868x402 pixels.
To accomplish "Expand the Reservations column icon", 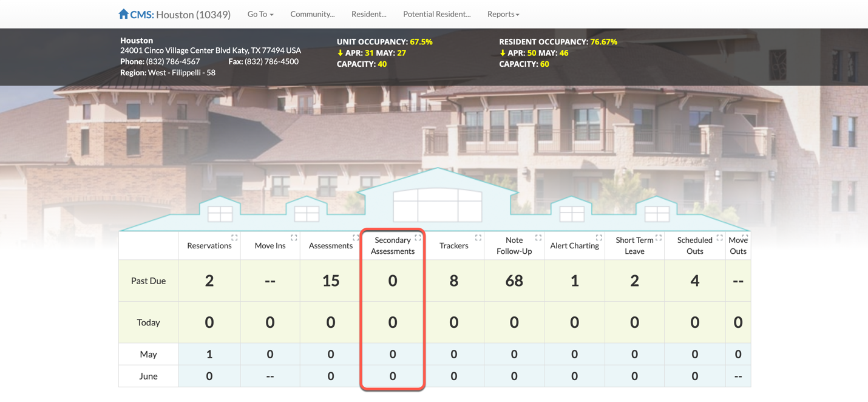I will pyautogui.click(x=234, y=237).
